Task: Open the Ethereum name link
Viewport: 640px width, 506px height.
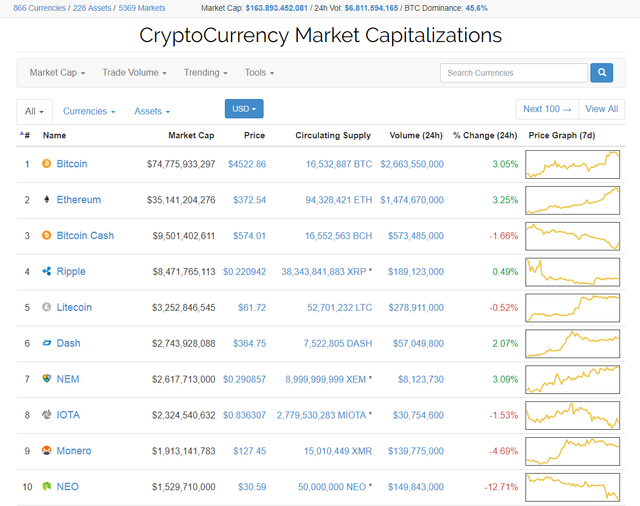Action: click(x=78, y=200)
